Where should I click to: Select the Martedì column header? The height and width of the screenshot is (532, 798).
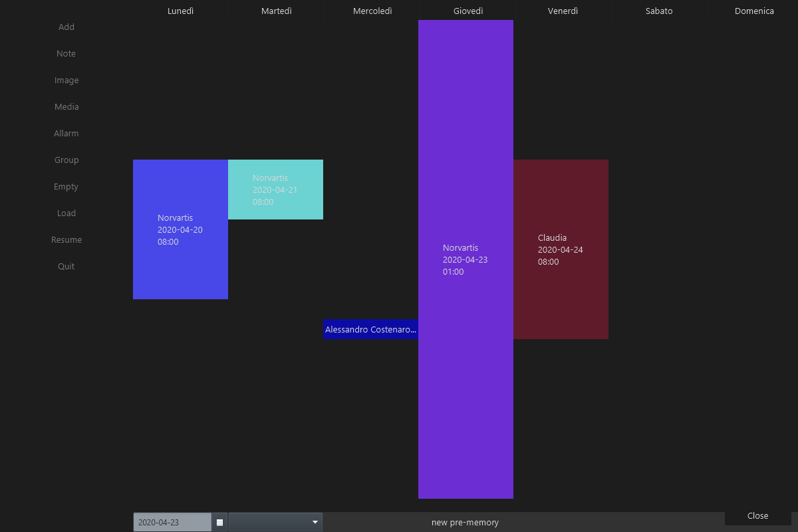pos(277,11)
